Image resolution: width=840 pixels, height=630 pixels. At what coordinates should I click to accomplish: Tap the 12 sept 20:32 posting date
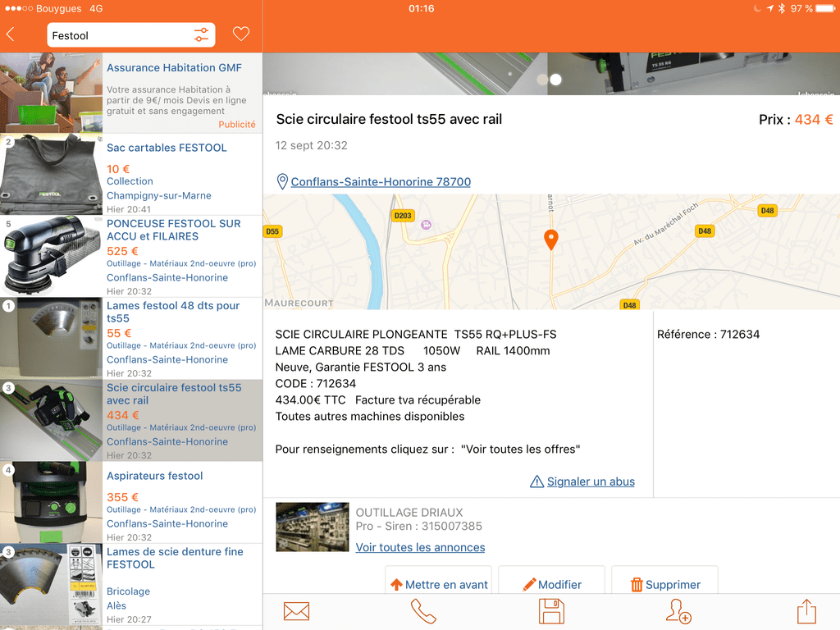click(311, 146)
